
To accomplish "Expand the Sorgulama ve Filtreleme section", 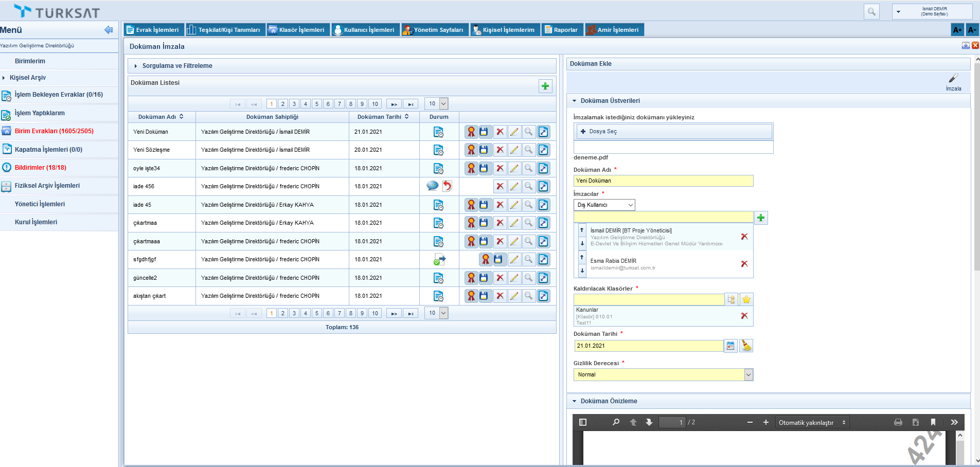I will click(177, 66).
